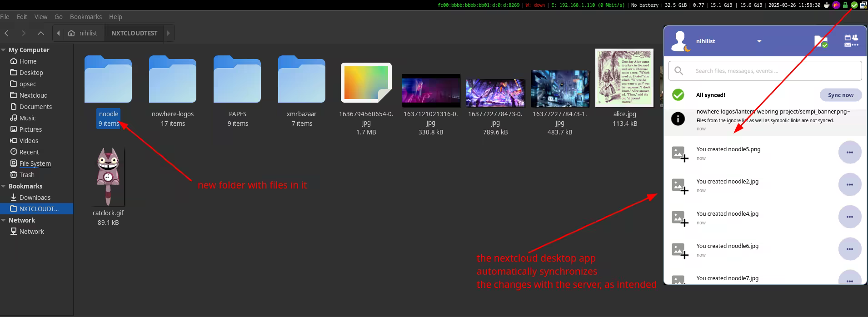
Task: Go back with the left arrow button
Action: click(x=7, y=33)
